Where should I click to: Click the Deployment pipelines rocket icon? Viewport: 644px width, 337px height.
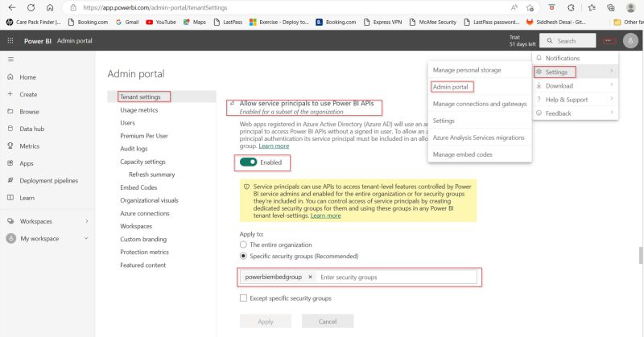(x=10, y=180)
